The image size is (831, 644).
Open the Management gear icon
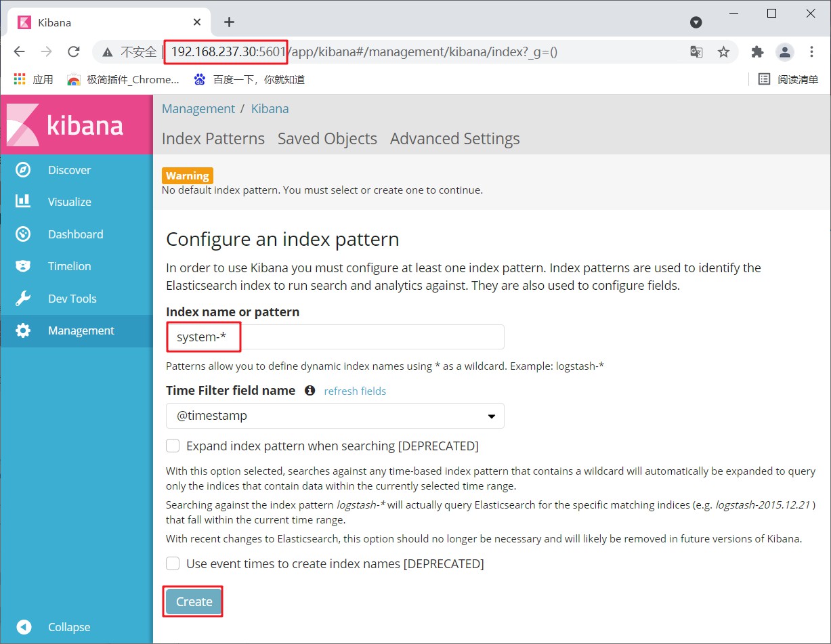coord(23,330)
